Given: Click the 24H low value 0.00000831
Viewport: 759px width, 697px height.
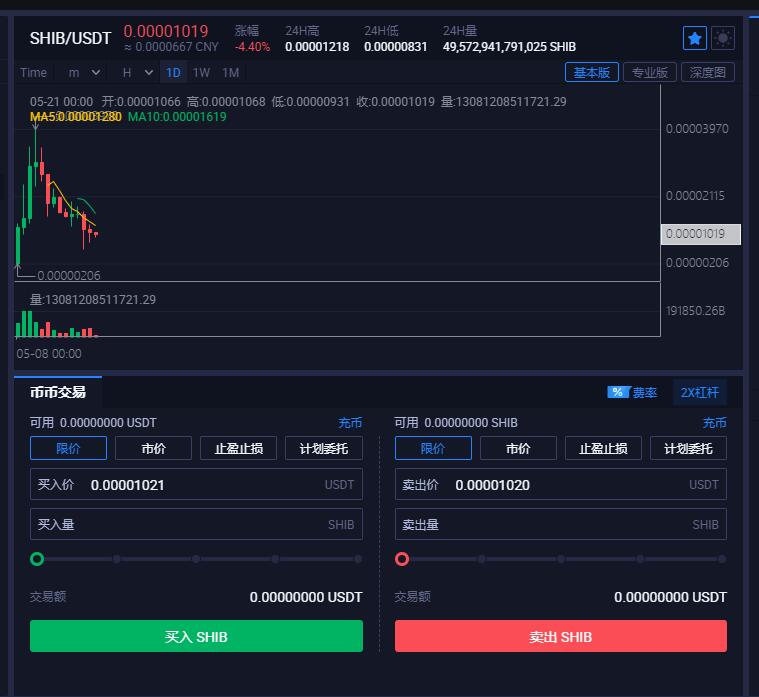Looking at the screenshot, I should [x=395, y=47].
